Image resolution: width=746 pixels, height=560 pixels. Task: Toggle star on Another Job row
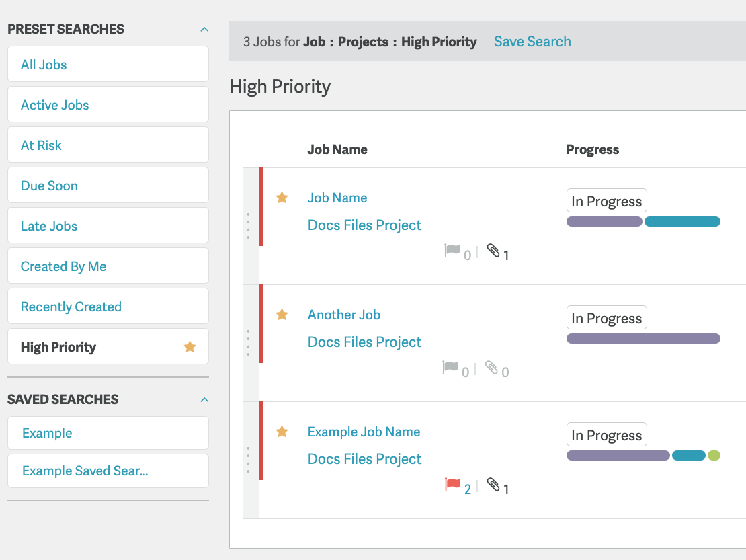[x=282, y=314]
